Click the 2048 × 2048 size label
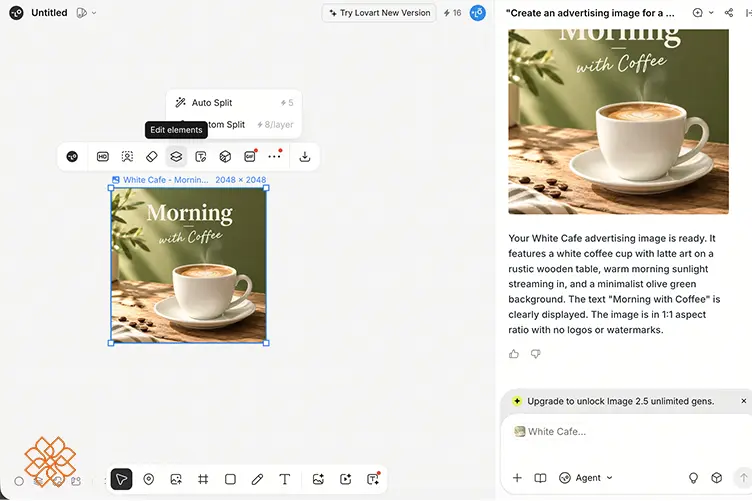 [x=240, y=180]
